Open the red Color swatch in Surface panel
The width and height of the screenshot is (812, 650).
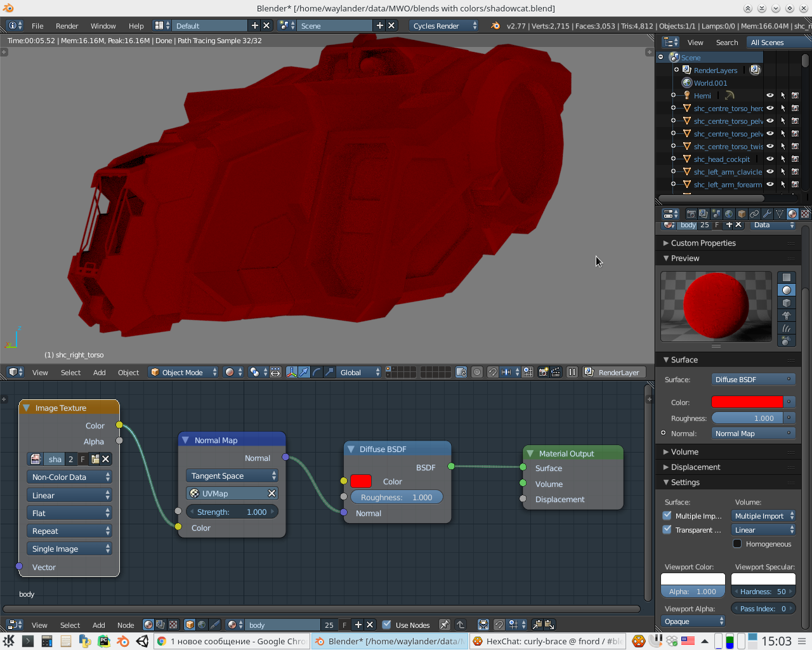click(747, 402)
